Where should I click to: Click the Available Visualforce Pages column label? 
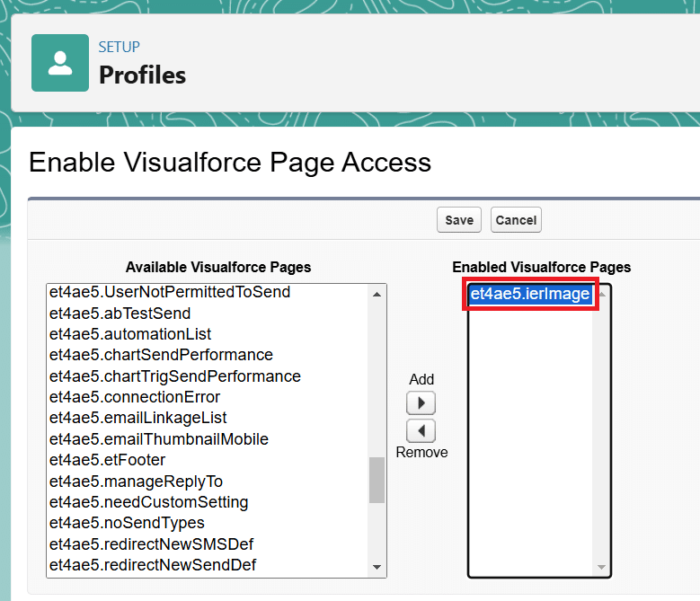tap(218, 267)
